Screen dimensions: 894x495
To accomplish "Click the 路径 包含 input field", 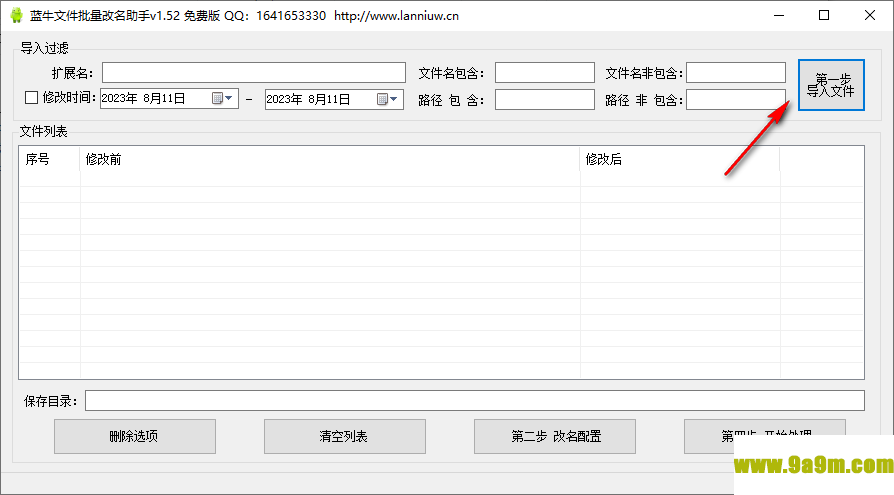I will coord(544,100).
